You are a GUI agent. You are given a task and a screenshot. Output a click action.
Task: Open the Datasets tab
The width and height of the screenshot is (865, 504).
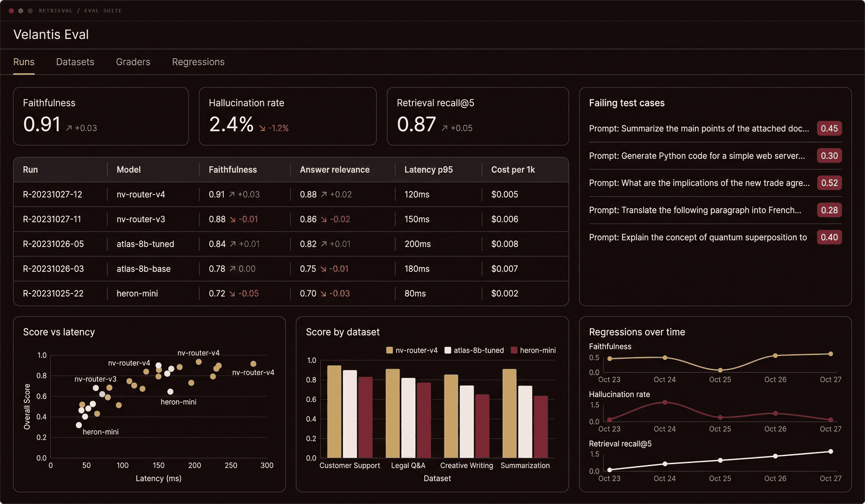[x=75, y=62]
